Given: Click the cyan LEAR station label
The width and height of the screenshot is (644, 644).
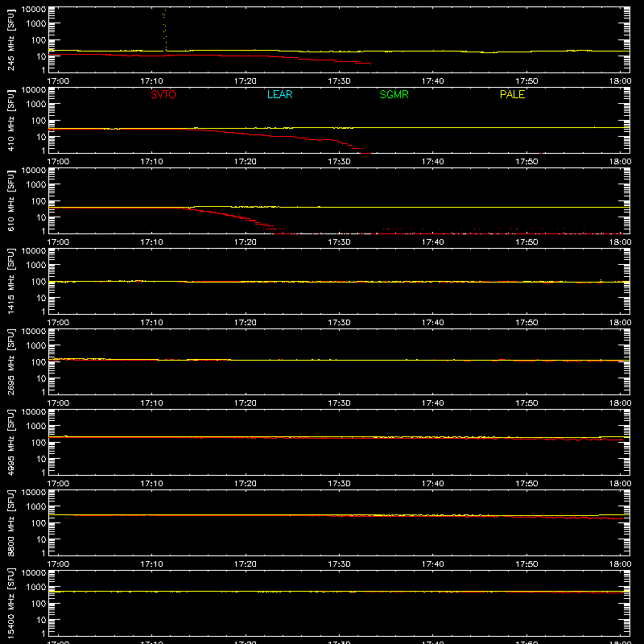Looking at the screenshot, I should coord(279,94).
